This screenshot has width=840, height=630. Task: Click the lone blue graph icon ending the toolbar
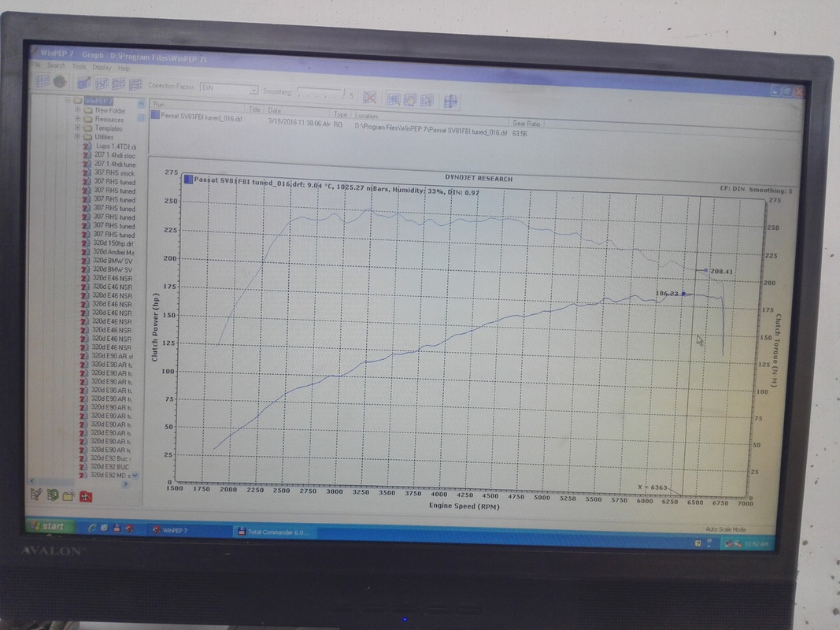[450, 101]
